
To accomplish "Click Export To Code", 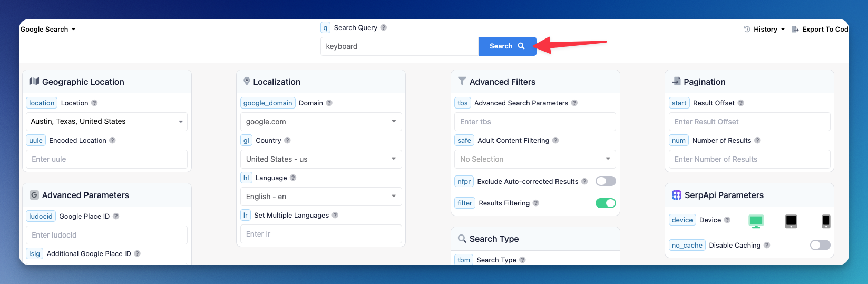I will point(820,29).
